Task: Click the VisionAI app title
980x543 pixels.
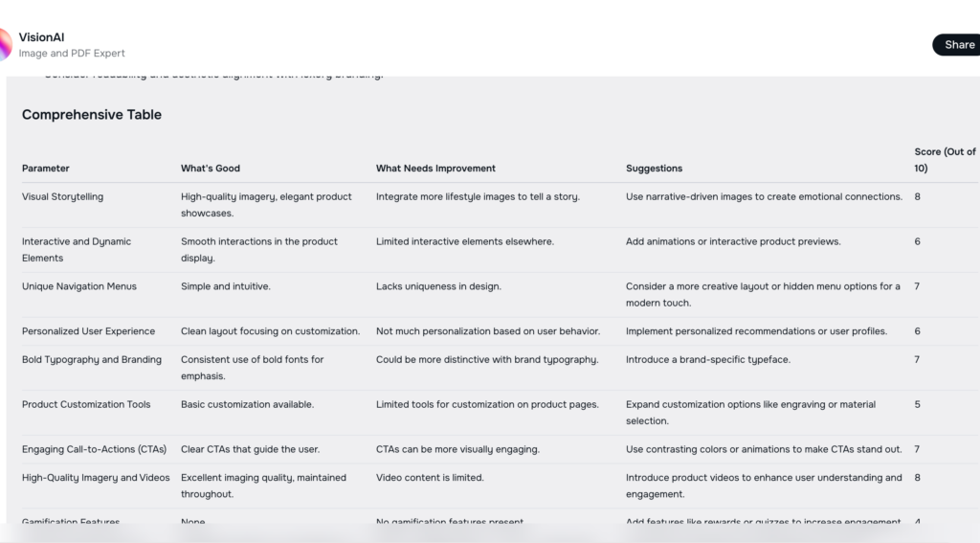Action: 41,37
